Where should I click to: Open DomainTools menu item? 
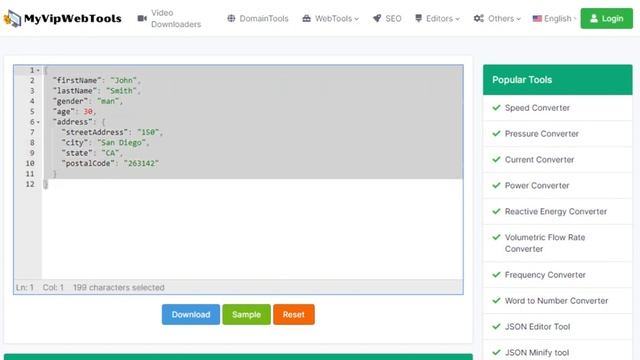tap(258, 18)
